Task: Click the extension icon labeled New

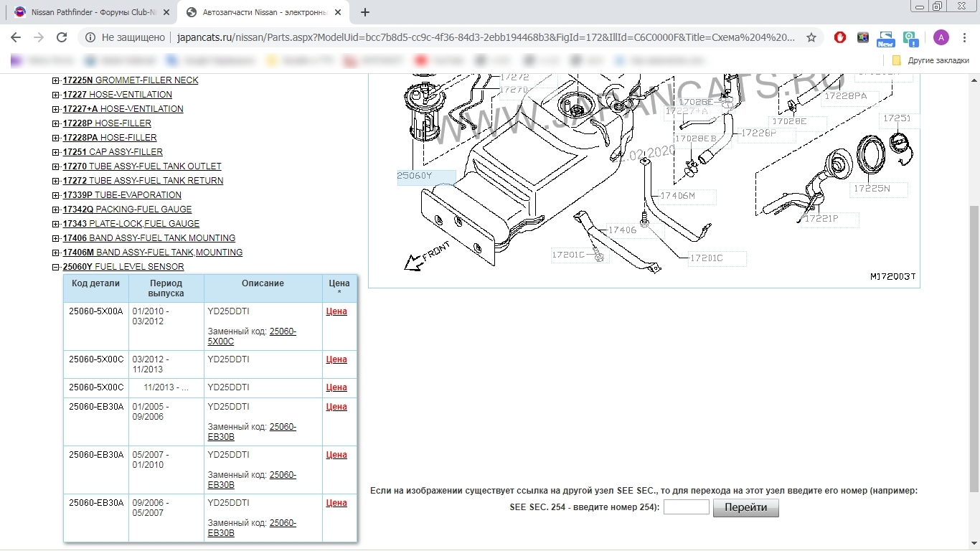Action: pyautogui.click(x=886, y=39)
